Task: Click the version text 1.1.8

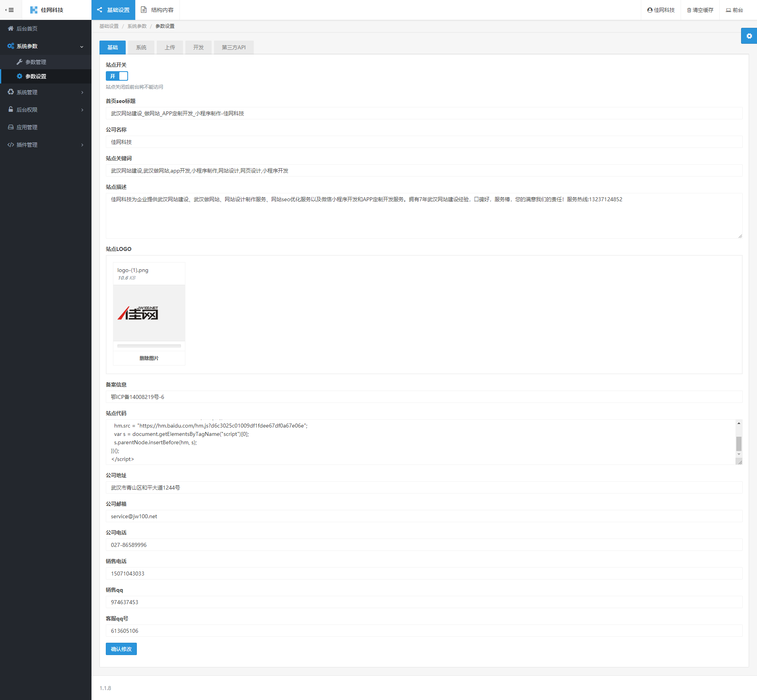Action: coord(105,688)
